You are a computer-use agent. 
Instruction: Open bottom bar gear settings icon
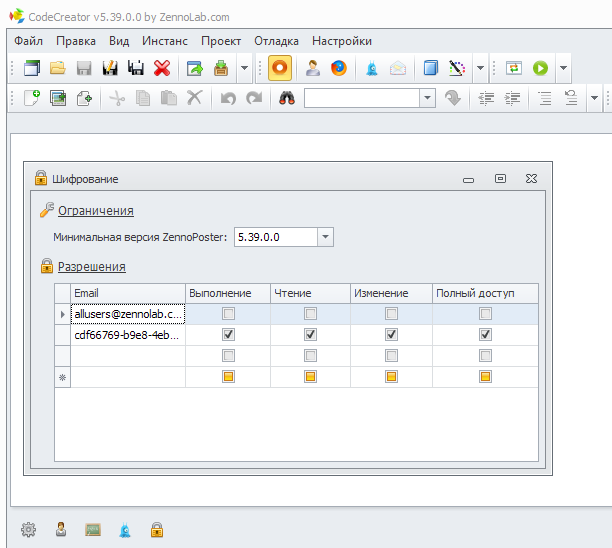pyautogui.click(x=28, y=530)
